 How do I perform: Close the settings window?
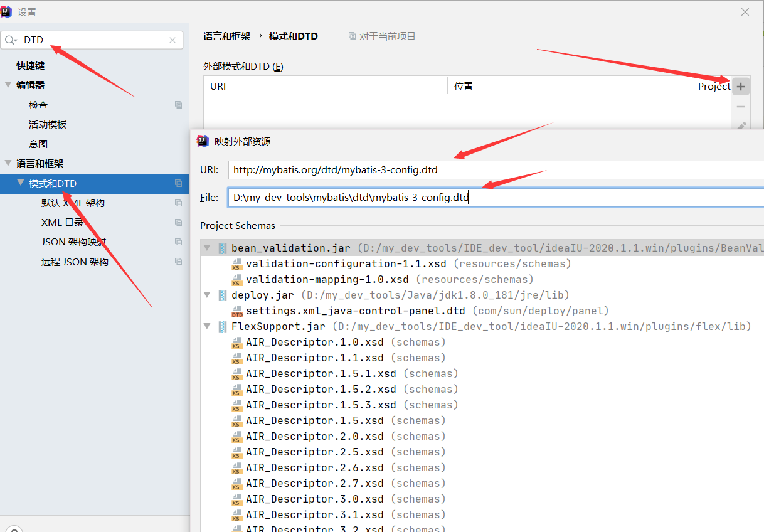pos(745,12)
